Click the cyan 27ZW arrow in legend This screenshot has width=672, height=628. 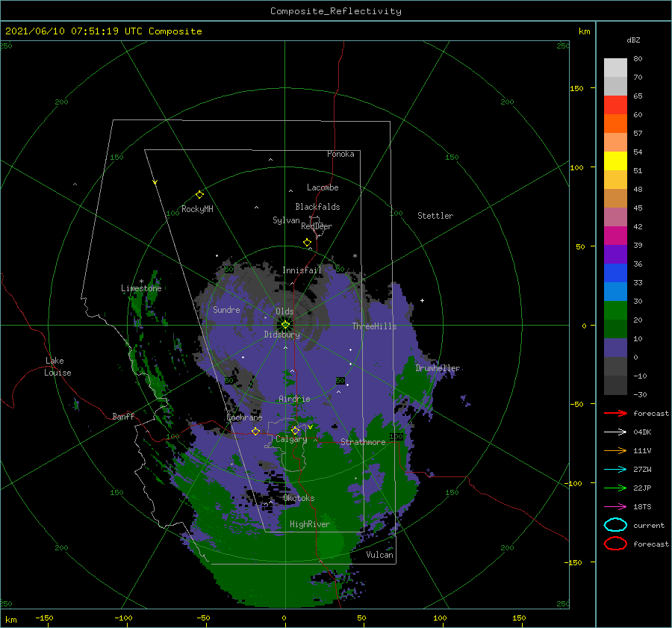(x=615, y=470)
